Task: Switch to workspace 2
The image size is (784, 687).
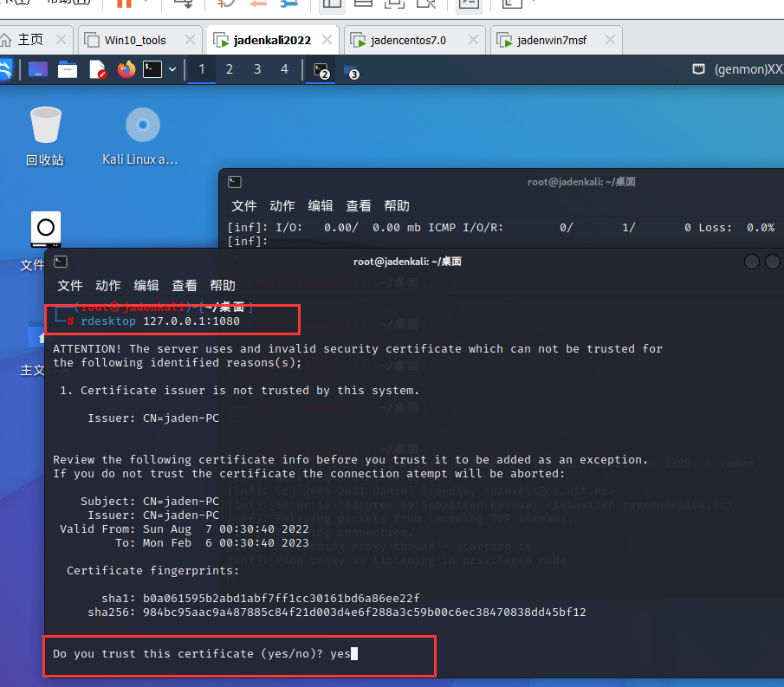Action: click(230, 69)
